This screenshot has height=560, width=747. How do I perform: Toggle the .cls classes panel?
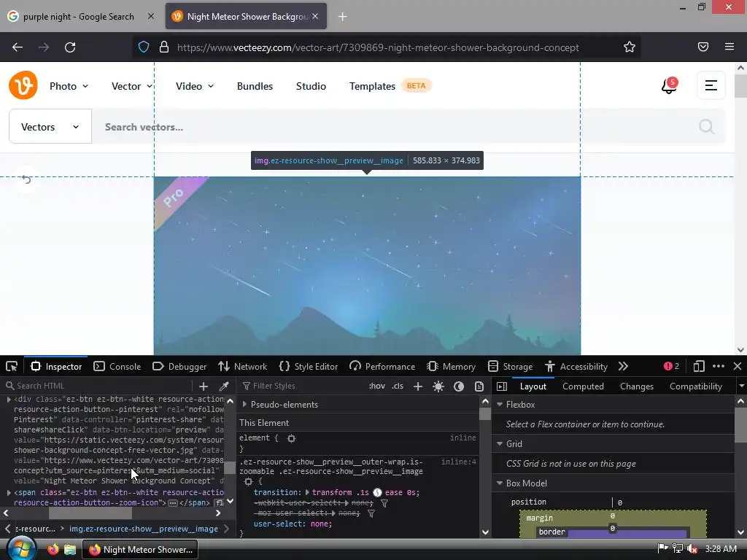click(x=398, y=386)
